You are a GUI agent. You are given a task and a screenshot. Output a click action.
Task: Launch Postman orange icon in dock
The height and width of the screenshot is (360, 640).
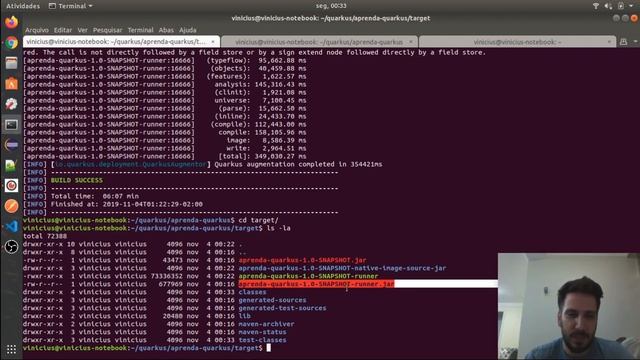pos(11,206)
